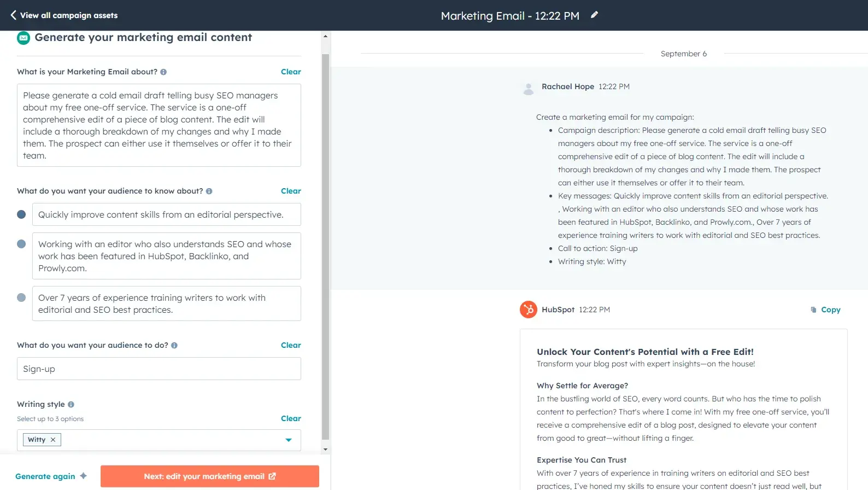
Task: Click the Over 7 years experience message field
Action: point(166,304)
